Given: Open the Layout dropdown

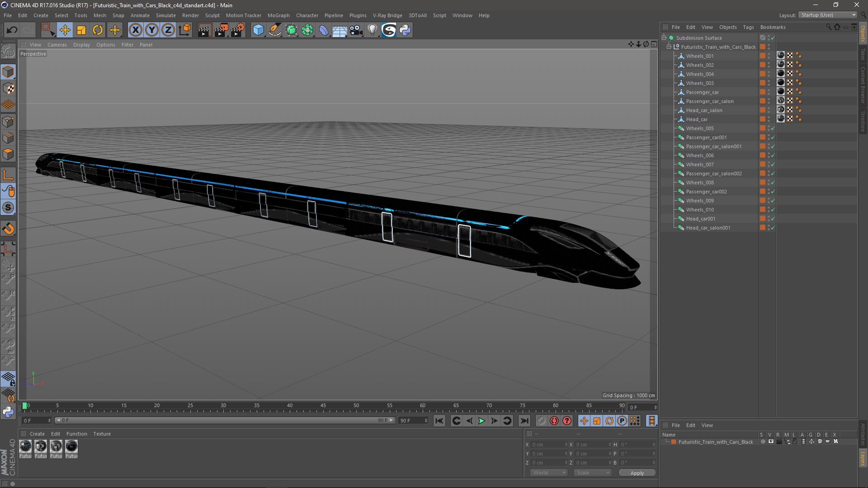Looking at the screenshot, I should [x=828, y=15].
